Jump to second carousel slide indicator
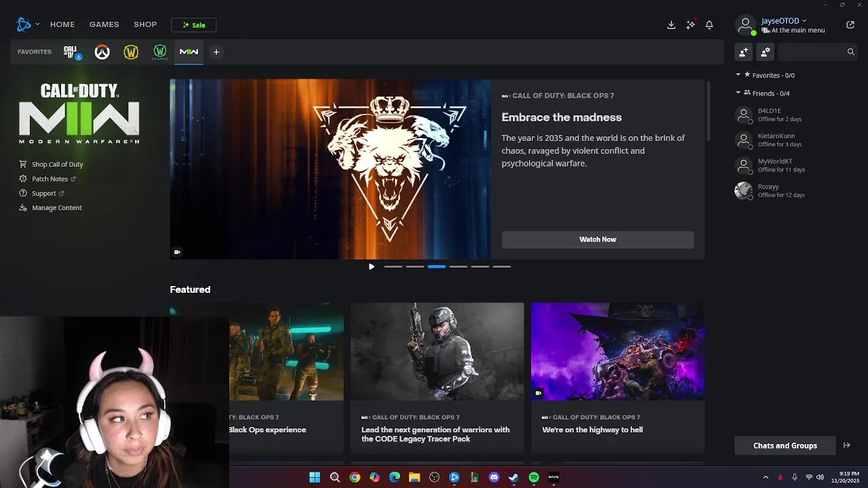 point(415,266)
